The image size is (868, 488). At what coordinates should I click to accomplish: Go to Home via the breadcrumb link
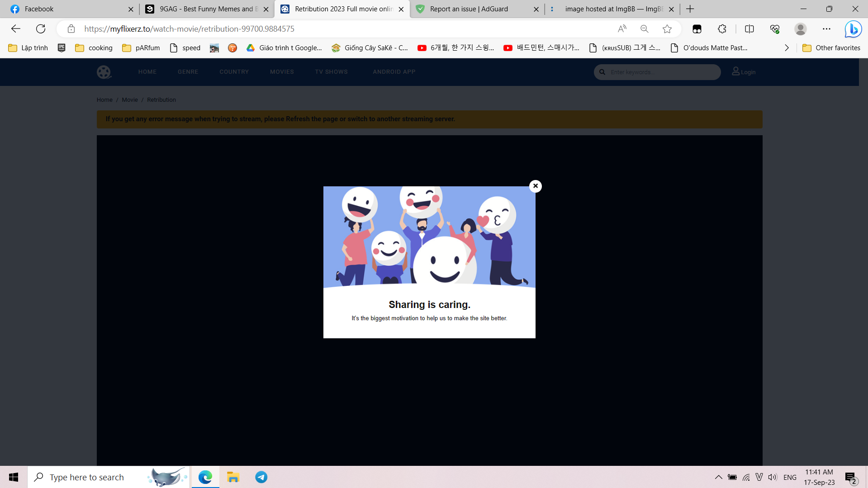(x=104, y=99)
